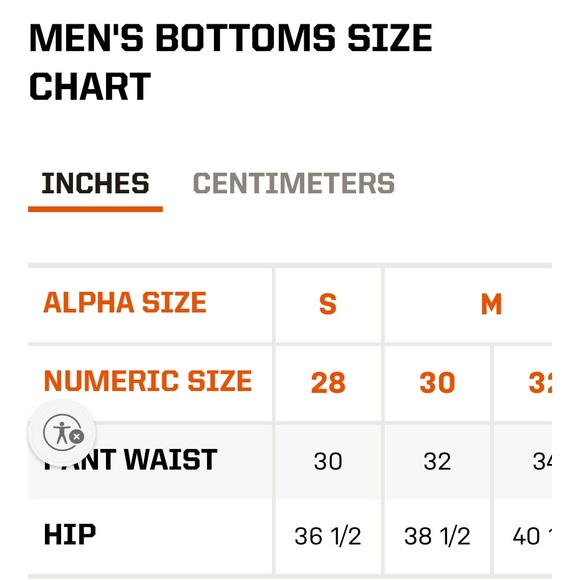Select the Inches tab

tap(95, 183)
